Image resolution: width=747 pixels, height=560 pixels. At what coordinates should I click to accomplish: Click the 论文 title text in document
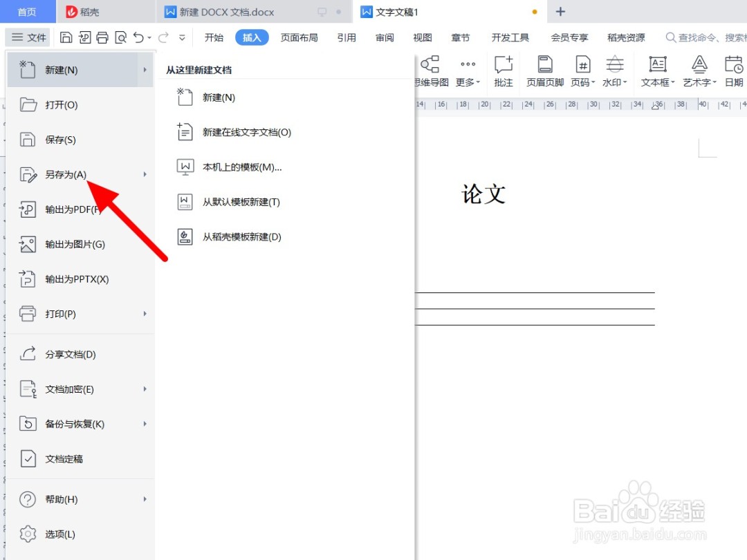(483, 194)
